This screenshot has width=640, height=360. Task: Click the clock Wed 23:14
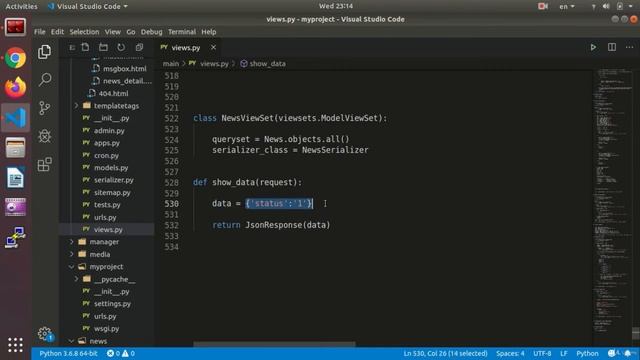(x=336, y=6)
